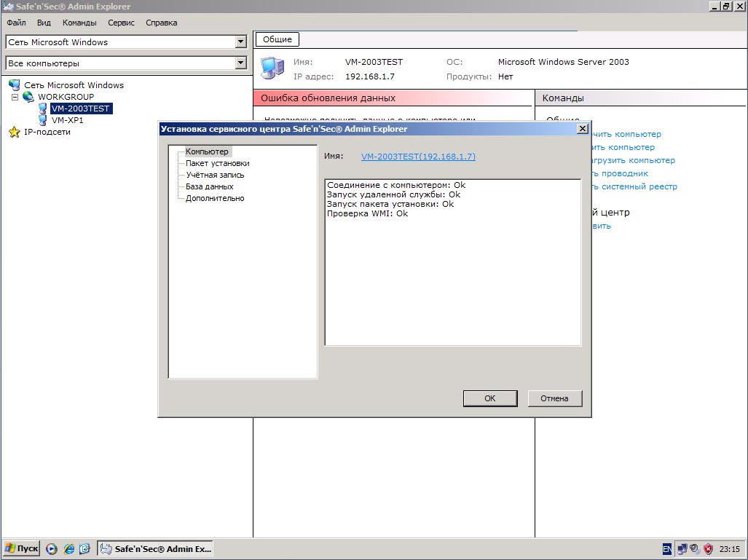Open the Сервис menu

pos(121,23)
